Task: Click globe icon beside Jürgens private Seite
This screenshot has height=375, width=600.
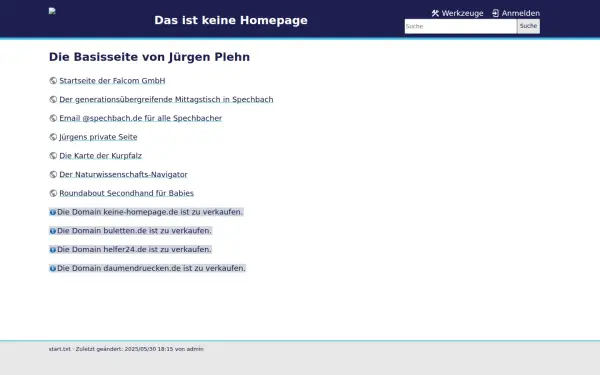Action: point(53,137)
